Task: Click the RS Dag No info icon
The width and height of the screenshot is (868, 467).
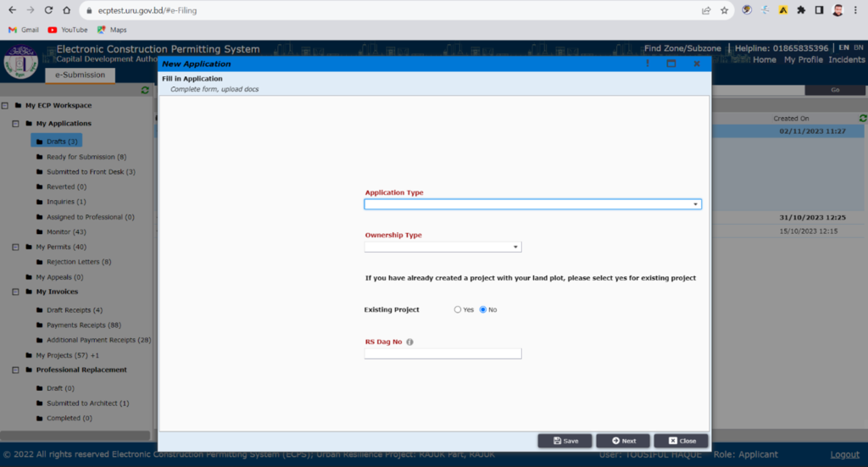Action: pos(409,342)
